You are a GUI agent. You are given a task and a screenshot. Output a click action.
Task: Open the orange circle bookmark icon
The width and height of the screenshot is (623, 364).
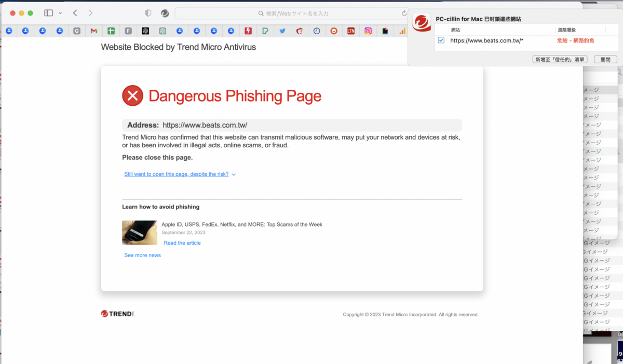tap(334, 31)
